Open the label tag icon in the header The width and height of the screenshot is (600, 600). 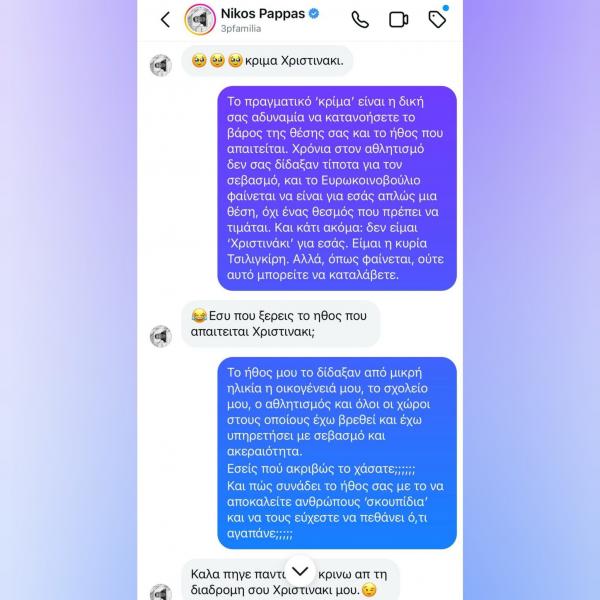[437, 19]
